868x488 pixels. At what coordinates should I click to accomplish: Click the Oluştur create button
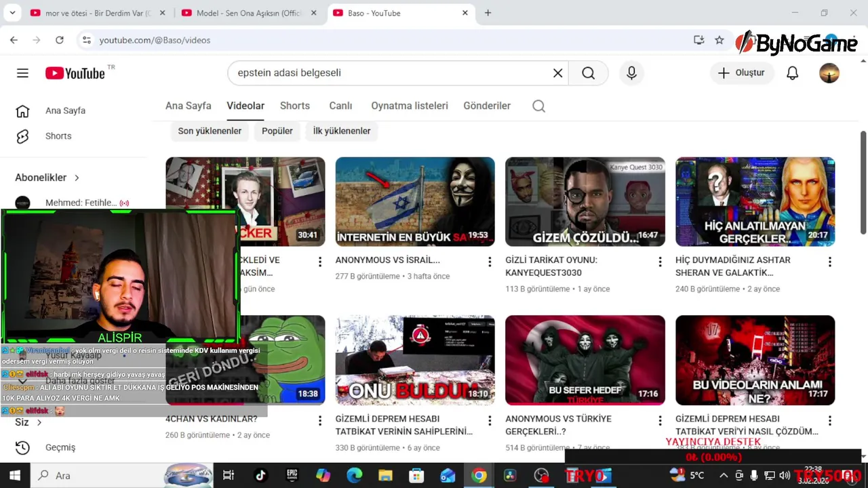[742, 73]
